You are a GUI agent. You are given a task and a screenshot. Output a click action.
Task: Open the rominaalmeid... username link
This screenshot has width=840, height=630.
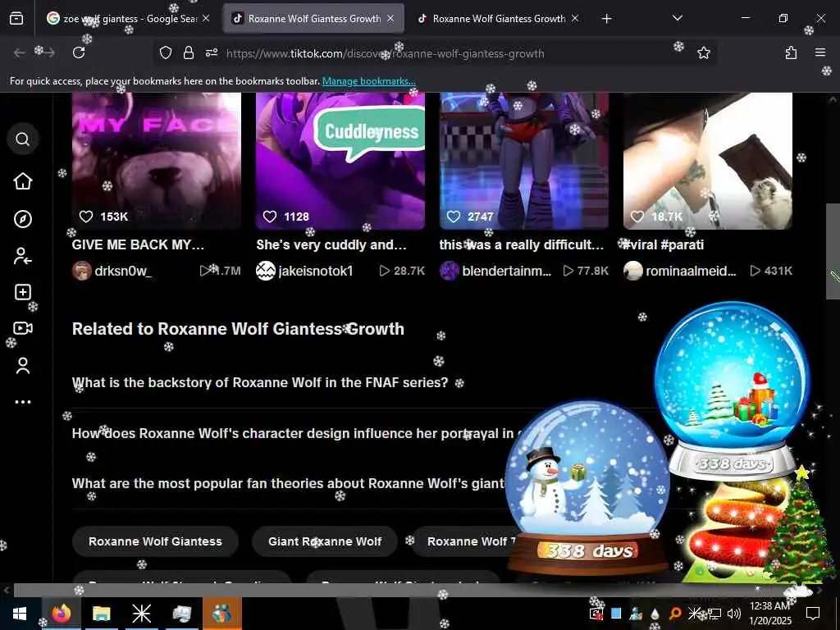pos(691,271)
